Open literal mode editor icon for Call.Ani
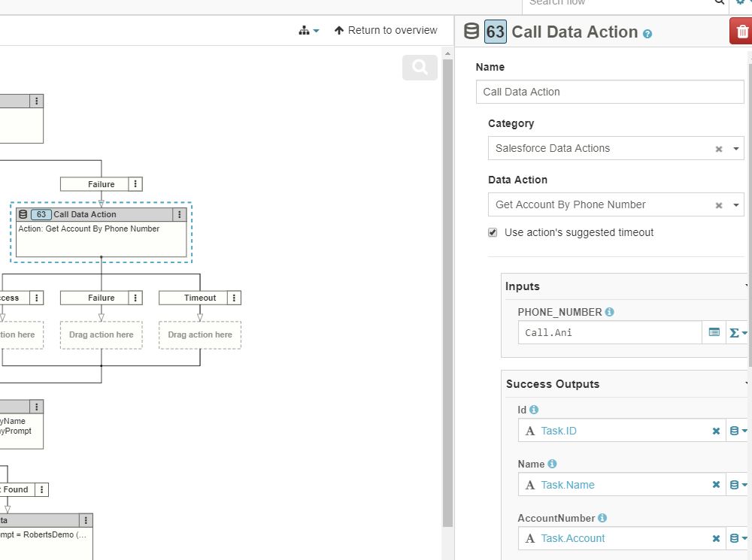The width and height of the screenshot is (752, 560). 714,332
